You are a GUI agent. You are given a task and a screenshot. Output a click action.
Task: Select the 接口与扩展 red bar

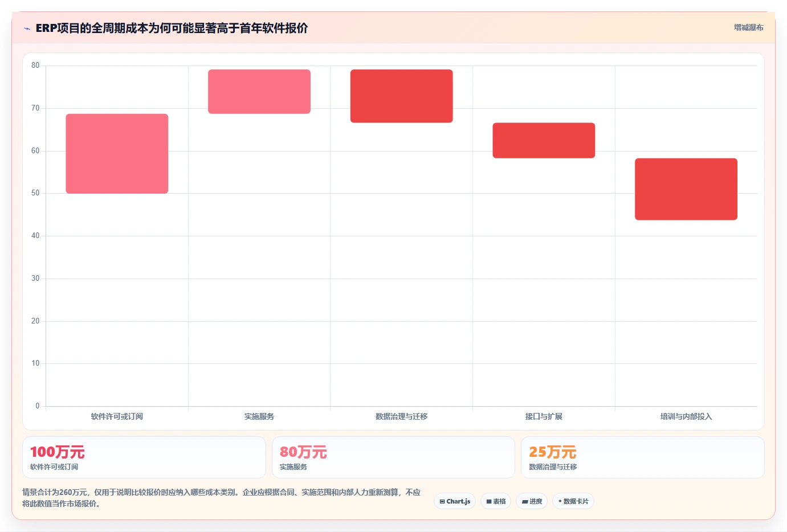pos(544,141)
